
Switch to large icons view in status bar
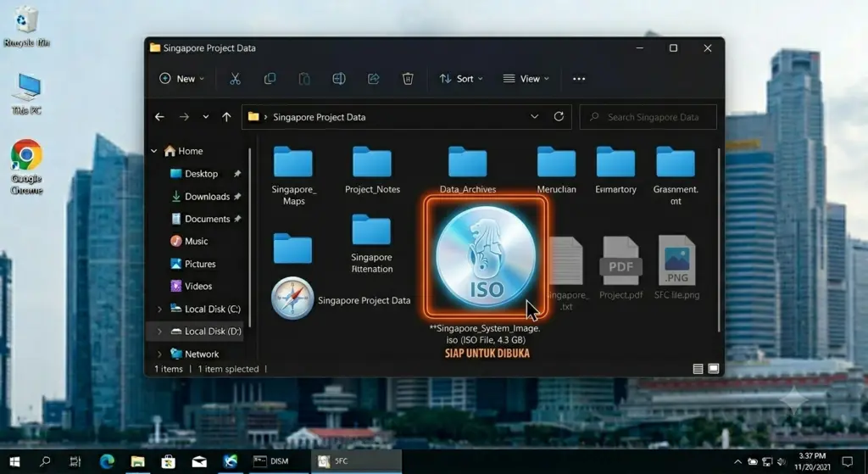714,369
